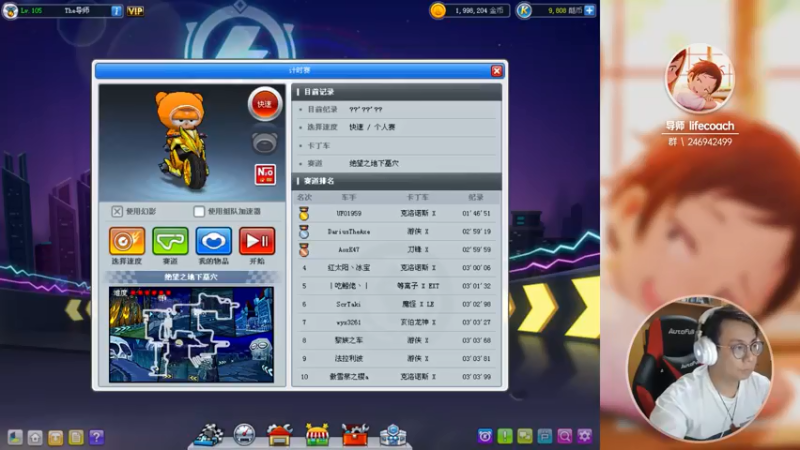Click the orange T icon bottom-left

56,437
